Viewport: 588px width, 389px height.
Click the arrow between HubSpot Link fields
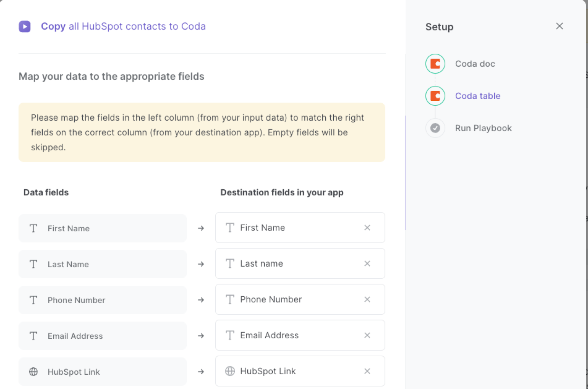tap(201, 372)
